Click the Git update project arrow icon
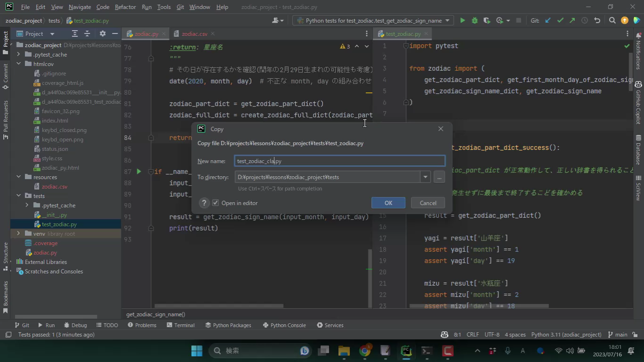Viewport: 644px width, 362px height. click(x=547, y=20)
